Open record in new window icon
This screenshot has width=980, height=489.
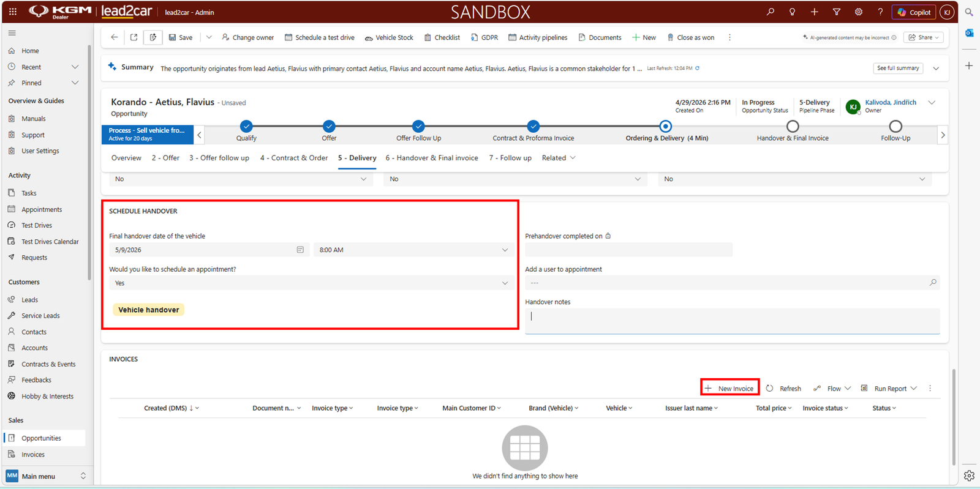point(134,37)
